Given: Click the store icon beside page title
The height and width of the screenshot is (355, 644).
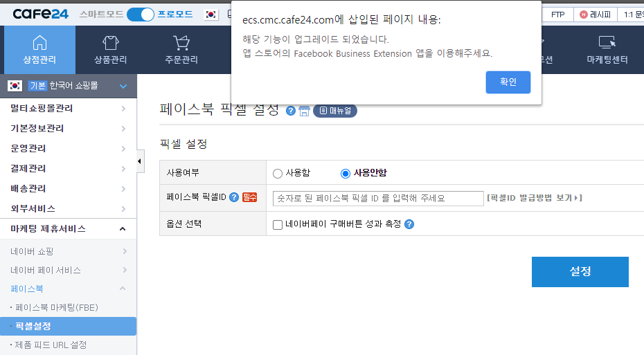Looking at the screenshot, I should pyautogui.click(x=304, y=111).
